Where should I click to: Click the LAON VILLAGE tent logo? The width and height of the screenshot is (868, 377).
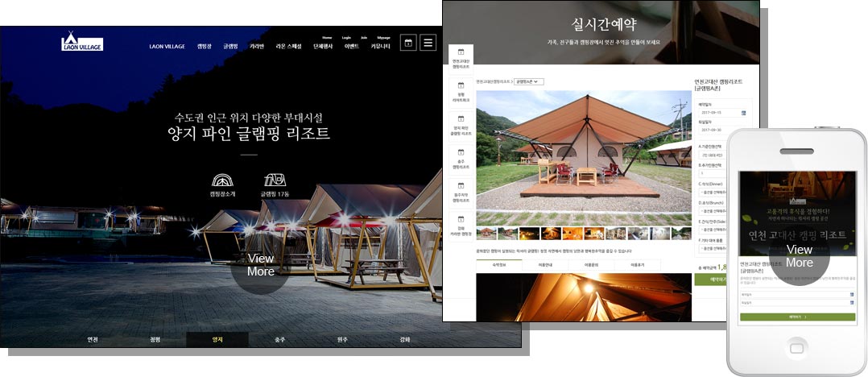tap(82, 42)
